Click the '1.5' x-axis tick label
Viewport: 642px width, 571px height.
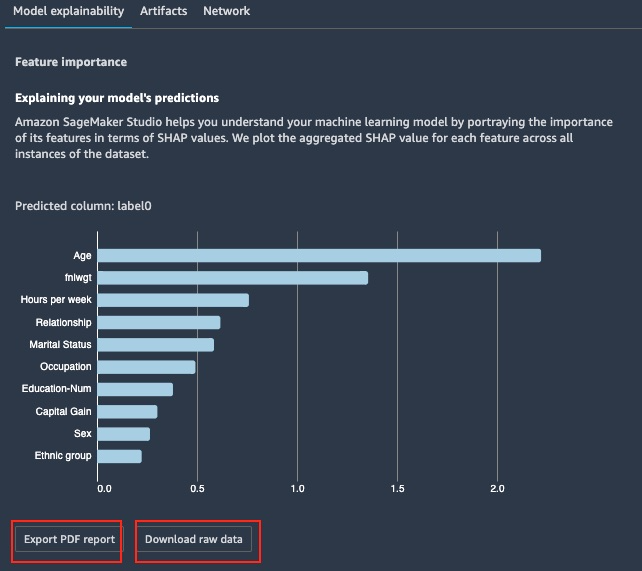[x=398, y=488]
